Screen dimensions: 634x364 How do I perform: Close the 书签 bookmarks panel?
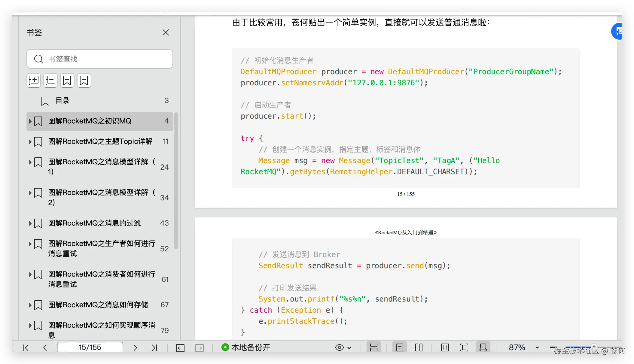[166, 32]
